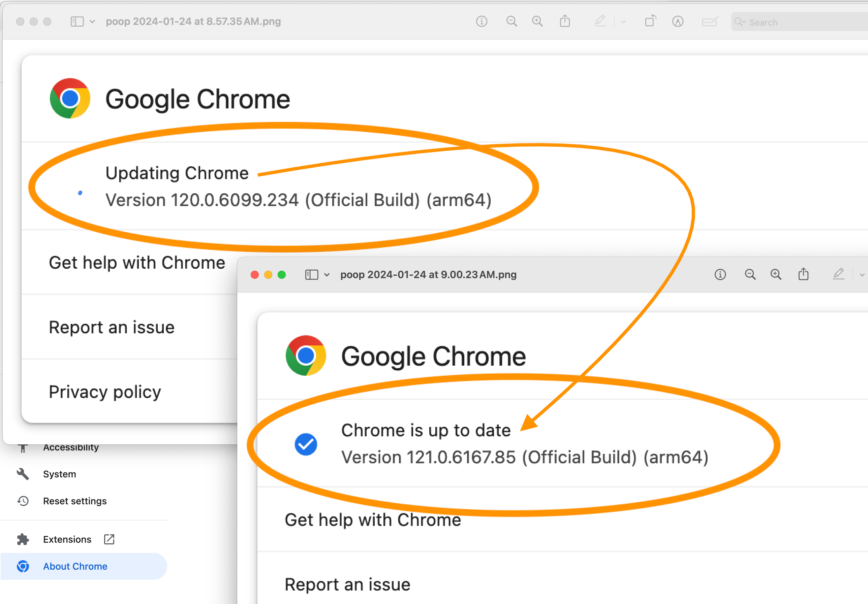Zoom out in the back Preview window
This screenshot has height=604, width=868.
coord(511,22)
